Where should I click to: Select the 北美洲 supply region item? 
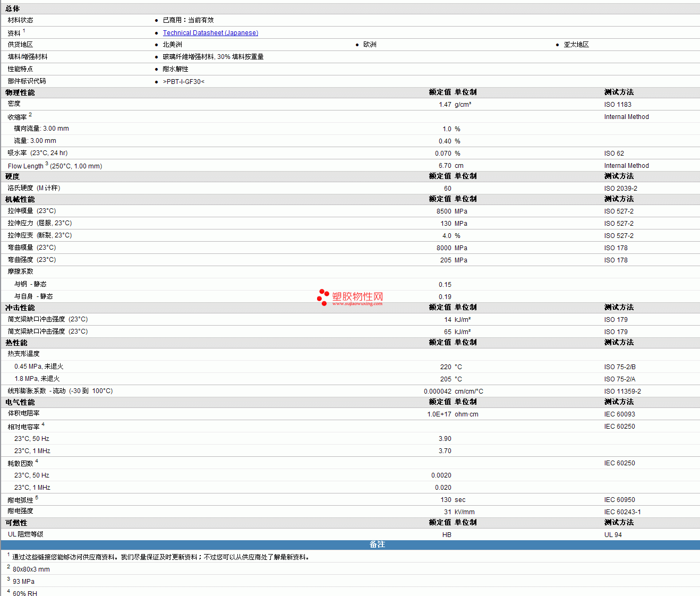coord(172,45)
